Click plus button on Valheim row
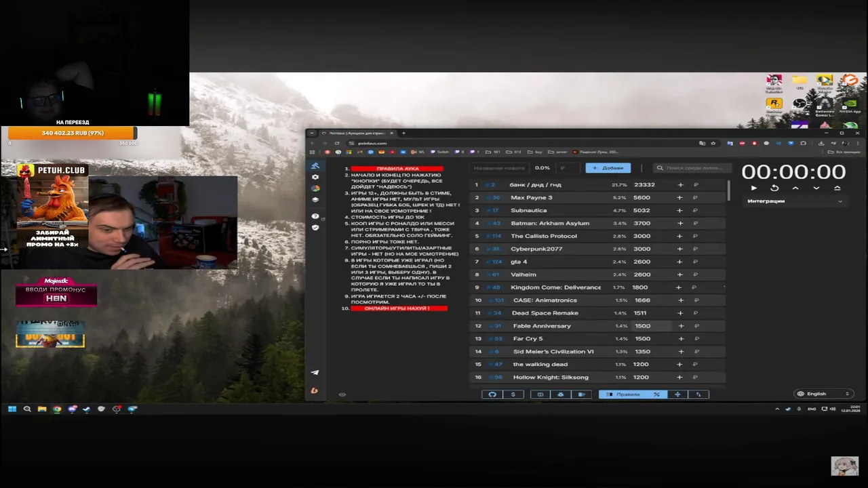Screen dimensions: 868x488 [x=679, y=274]
